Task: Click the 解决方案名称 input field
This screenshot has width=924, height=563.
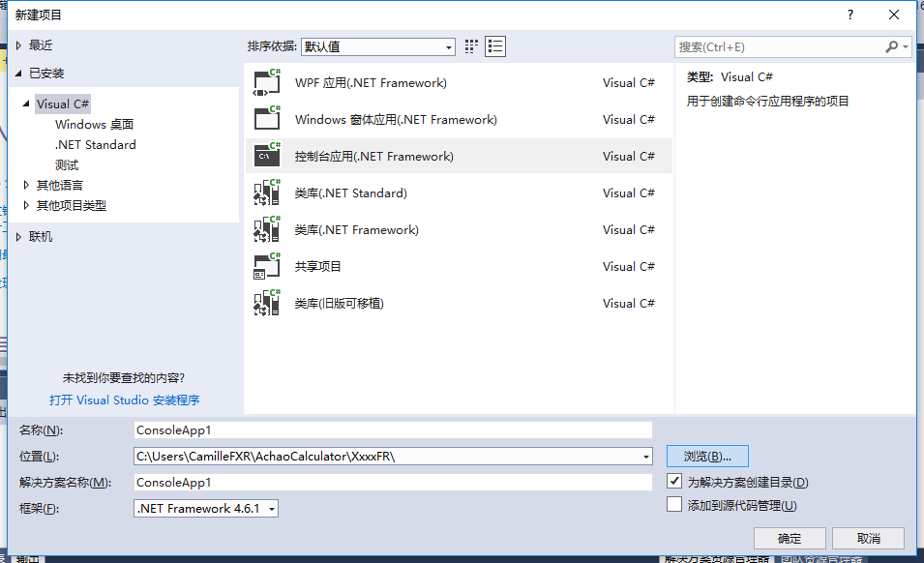Action: (393, 483)
